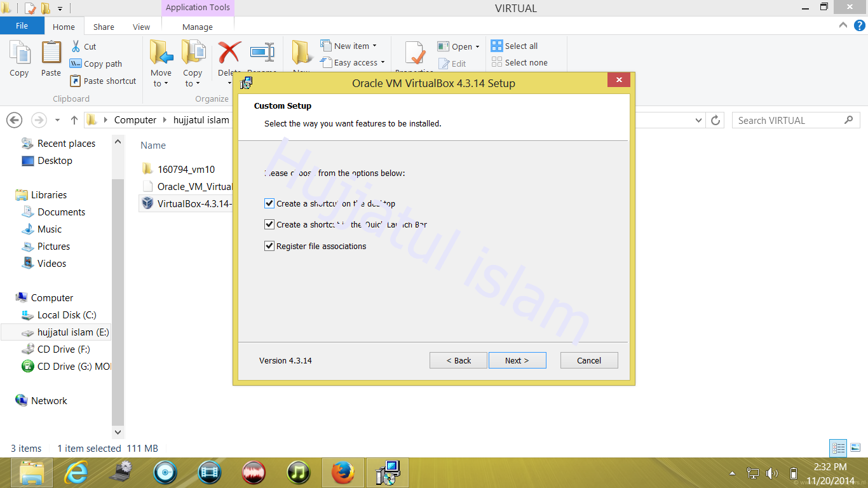Open Pictures library
The image size is (868, 488).
(46, 247)
